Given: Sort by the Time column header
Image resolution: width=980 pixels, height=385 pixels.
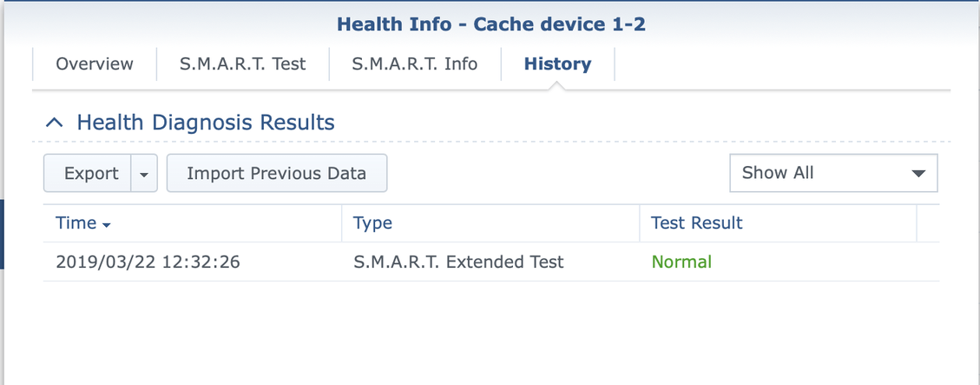Looking at the screenshot, I should (76, 223).
